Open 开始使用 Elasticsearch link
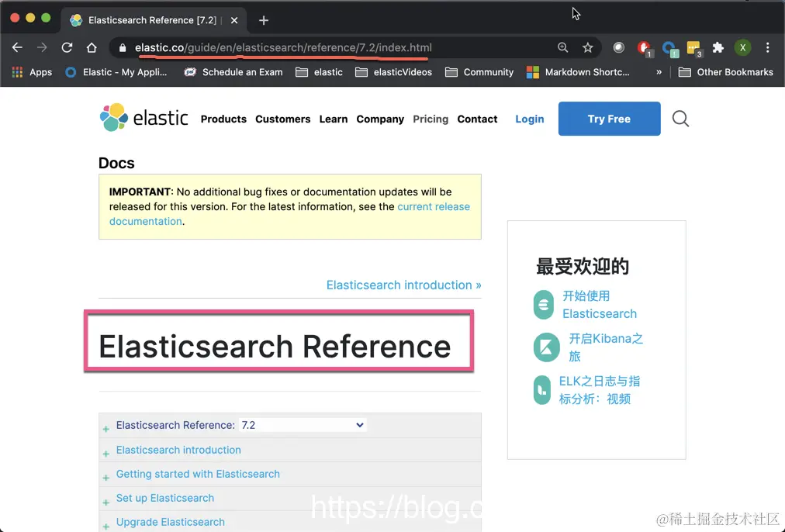785x532 pixels. (600, 305)
